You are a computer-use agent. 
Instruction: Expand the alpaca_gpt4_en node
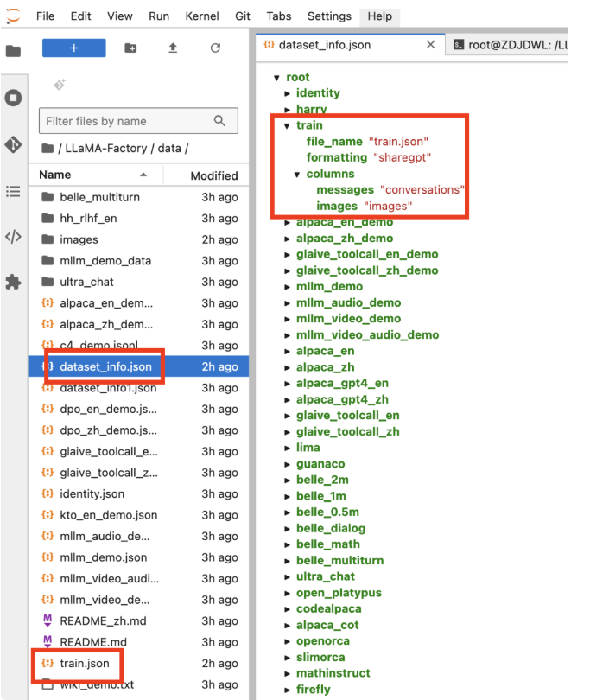288,384
